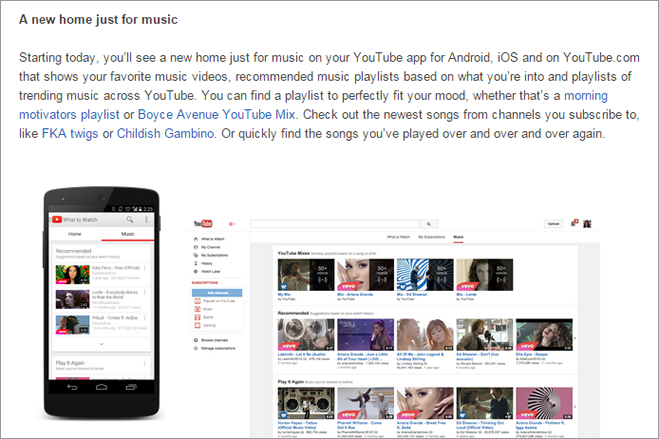The image size is (659, 439).
Task: Open the Boyce Avenue YouTube Mix link
Action: click(217, 114)
